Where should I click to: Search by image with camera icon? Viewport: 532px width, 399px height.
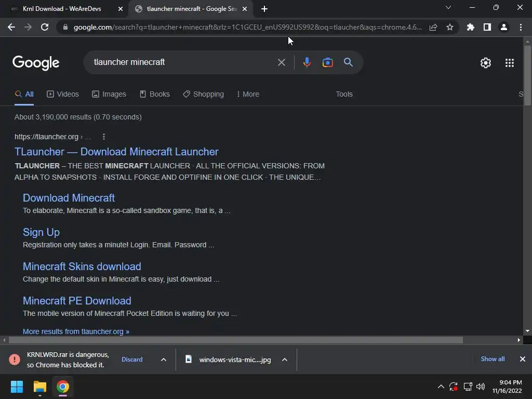(x=327, y=62)
